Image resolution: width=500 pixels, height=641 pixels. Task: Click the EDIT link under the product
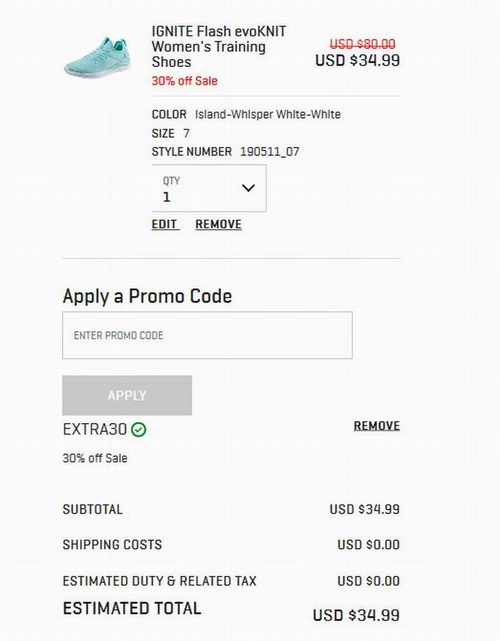click(165, 224)
